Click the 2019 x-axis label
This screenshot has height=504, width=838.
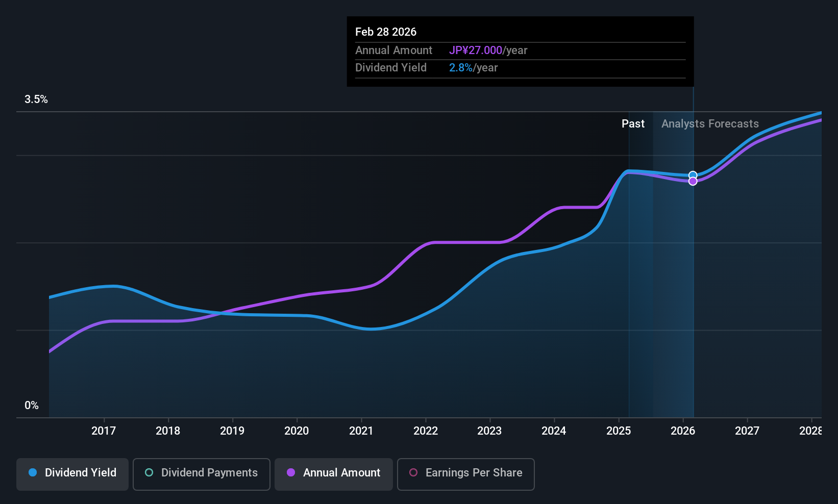click(x=232, y=431)
